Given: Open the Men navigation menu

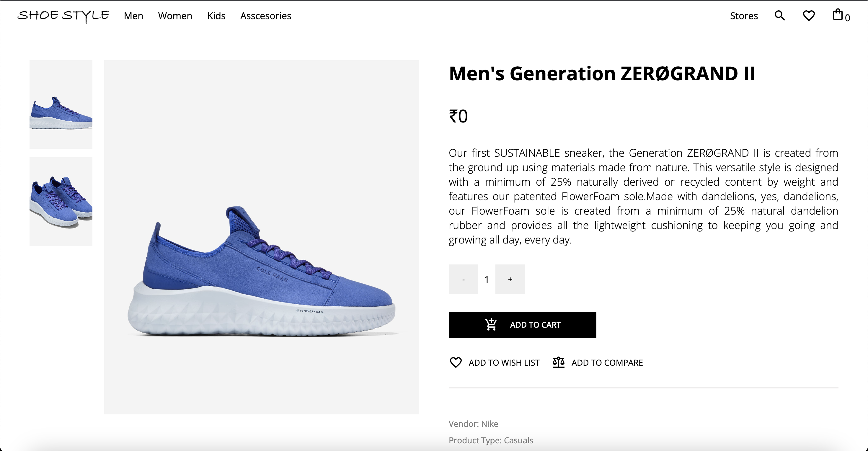Looking at the screenshot, I should pyautogui.click(x=133, y=15).
